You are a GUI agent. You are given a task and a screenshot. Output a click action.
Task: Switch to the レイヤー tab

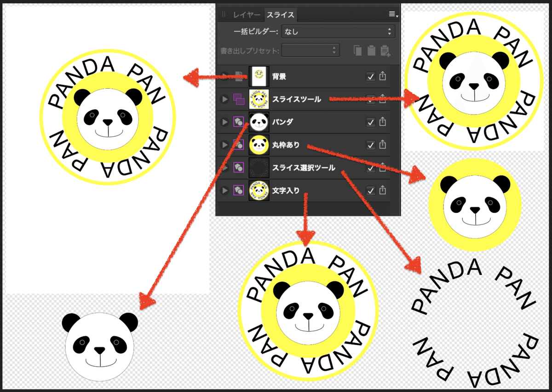[x=247, y=15]
